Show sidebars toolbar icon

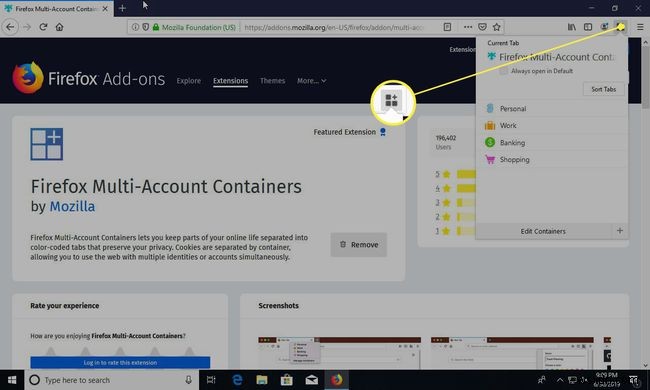pos(588,27)
